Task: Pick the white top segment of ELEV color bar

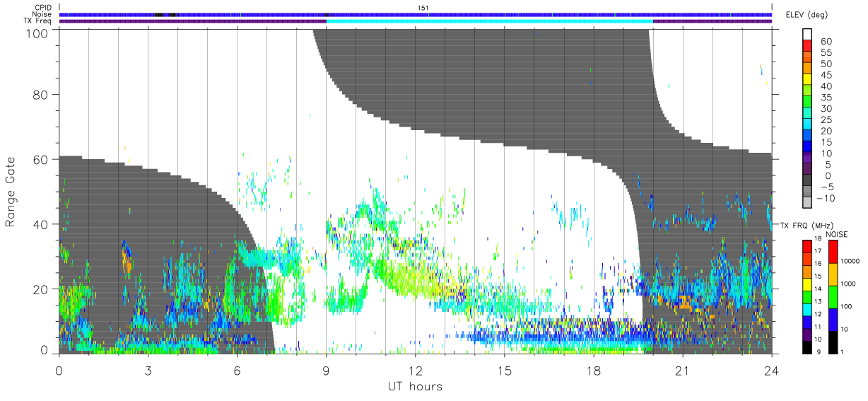Action: 807,34
